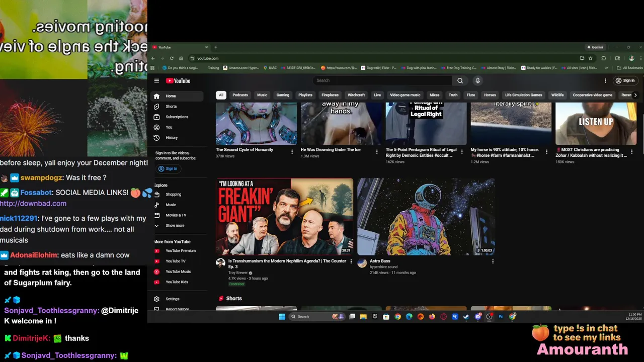Select the Podcasts filter chip

click(240, 95)
